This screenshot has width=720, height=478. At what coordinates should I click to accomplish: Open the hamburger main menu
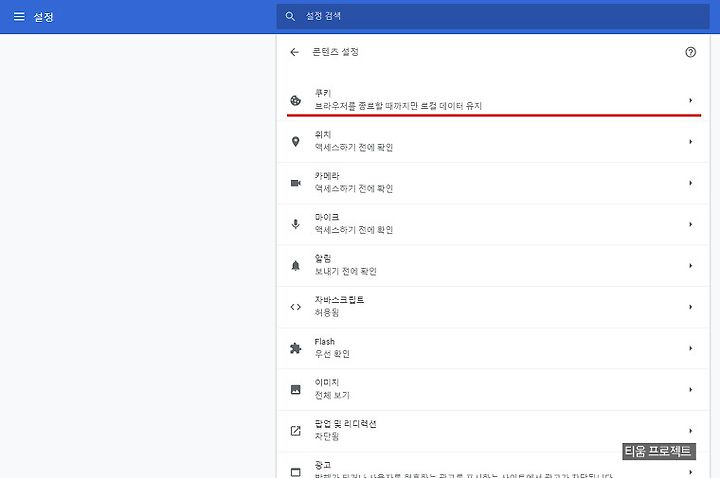[19, 17]
